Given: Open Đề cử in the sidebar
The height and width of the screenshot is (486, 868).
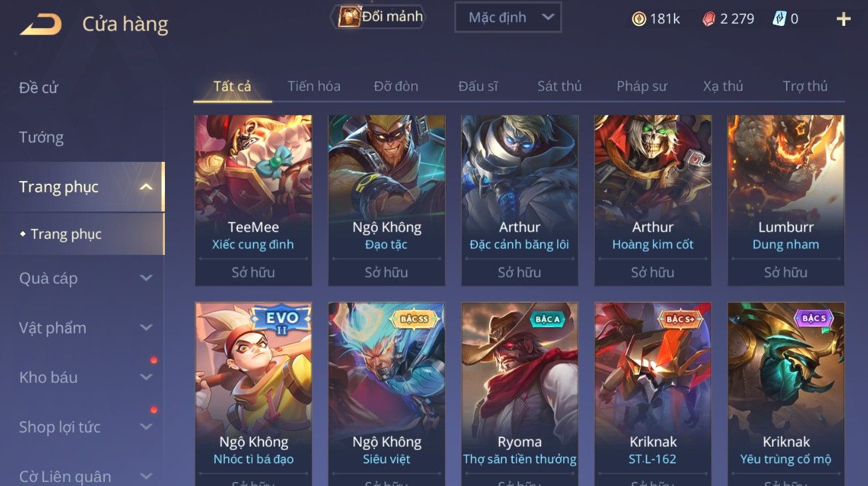Looking at the screenshot, I should click(39, 87).
